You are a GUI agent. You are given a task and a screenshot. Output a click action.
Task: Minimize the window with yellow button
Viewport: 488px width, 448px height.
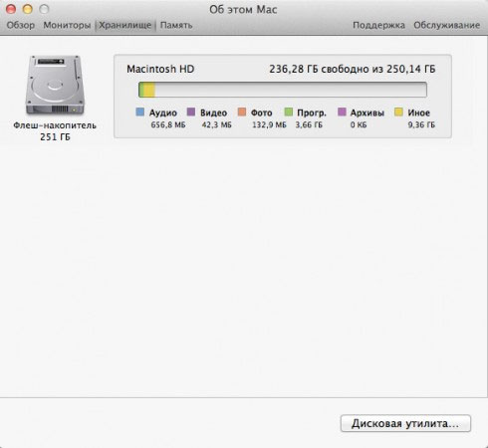click(x=28, y=9)
